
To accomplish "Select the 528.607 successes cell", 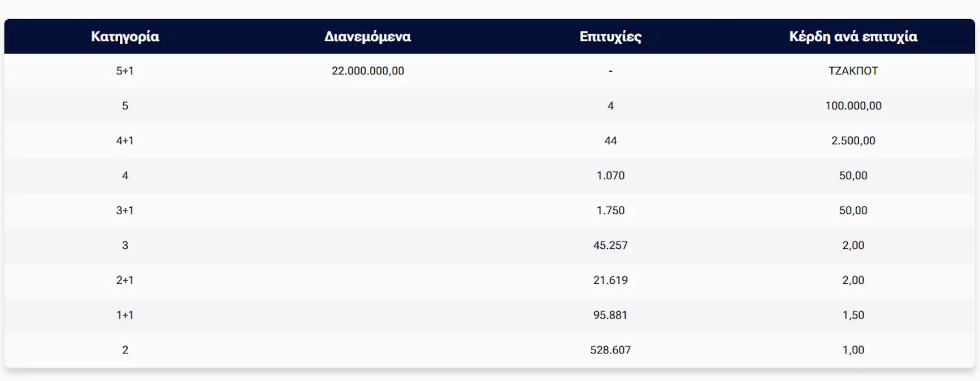I will click(x=610, y=350).
